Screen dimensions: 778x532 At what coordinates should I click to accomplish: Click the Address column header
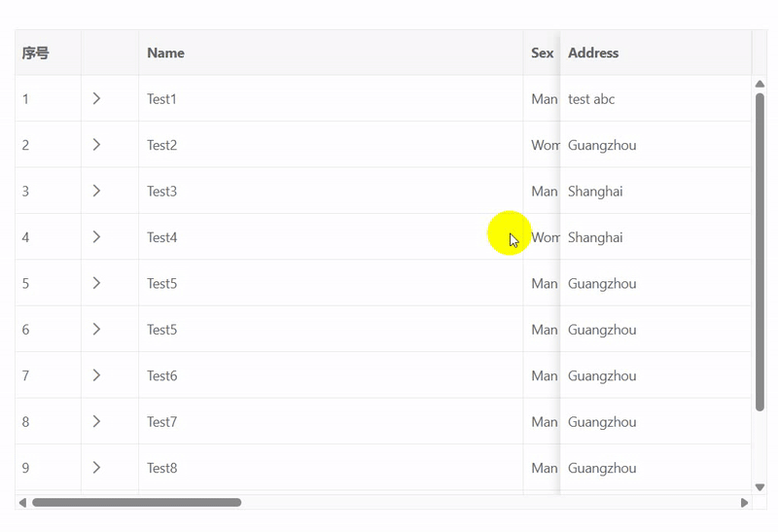(x=593, y=53)
